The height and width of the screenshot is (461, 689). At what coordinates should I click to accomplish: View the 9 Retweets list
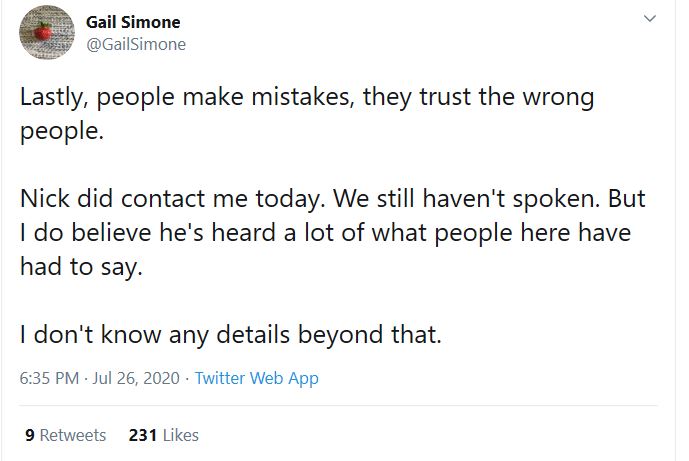coord(64,435)
